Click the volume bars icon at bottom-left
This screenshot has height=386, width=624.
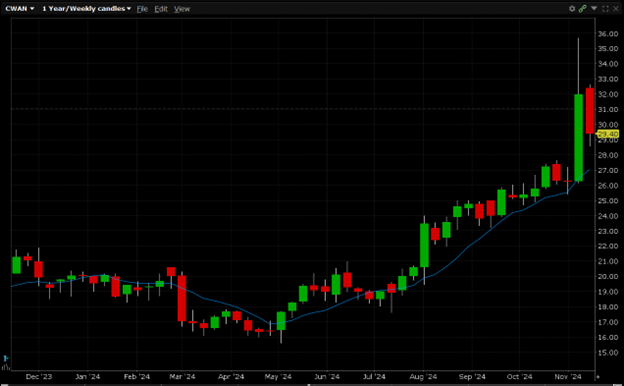click(6, 367)
